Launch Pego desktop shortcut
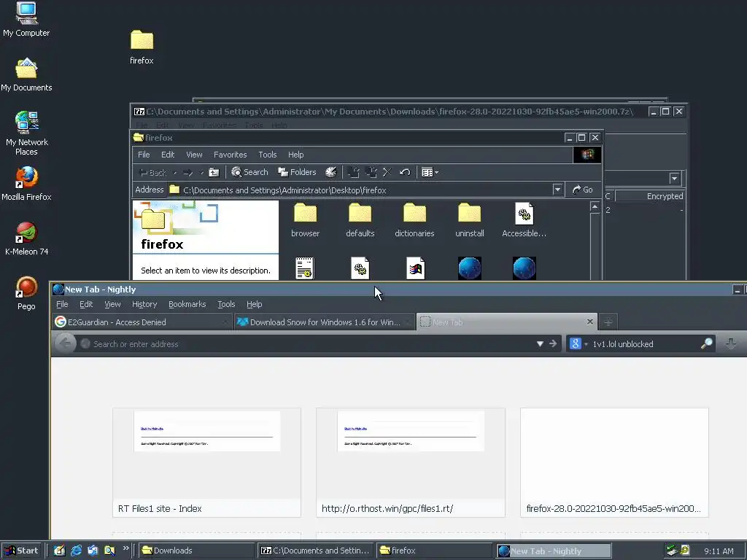This screenshot has height=560, width=747. 26,293
